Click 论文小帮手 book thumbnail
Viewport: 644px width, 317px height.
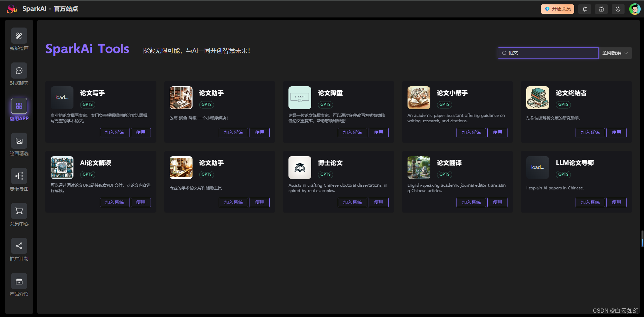click(x=419, y=98)
